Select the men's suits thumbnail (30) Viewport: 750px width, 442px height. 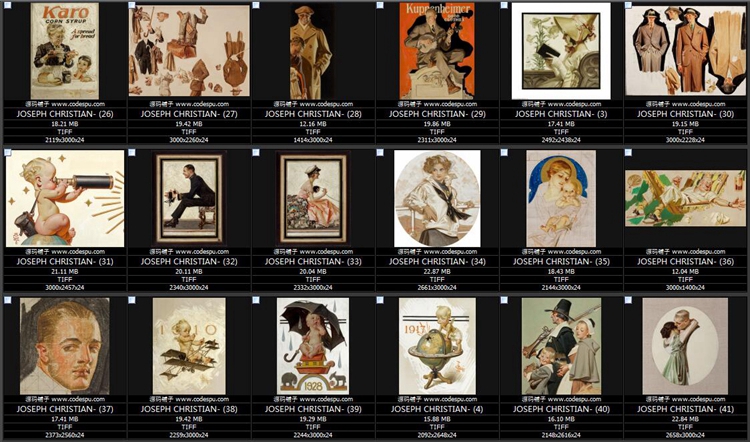coord(685,51)
